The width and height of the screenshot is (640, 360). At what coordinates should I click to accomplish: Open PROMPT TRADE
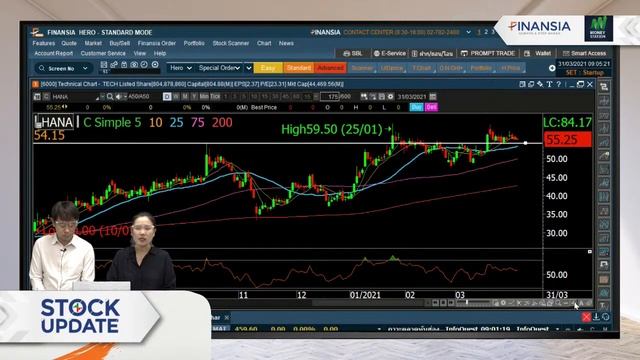click(x=488, y=53)
